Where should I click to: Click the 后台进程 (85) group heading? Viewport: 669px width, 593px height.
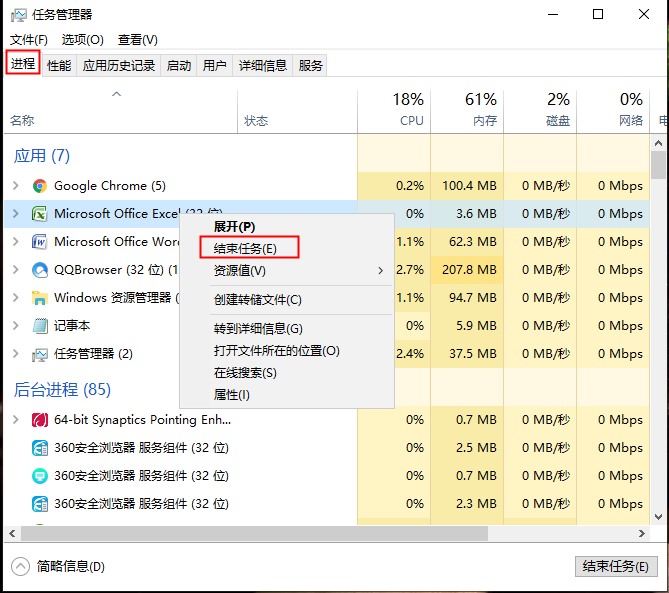tap(62, 390)
